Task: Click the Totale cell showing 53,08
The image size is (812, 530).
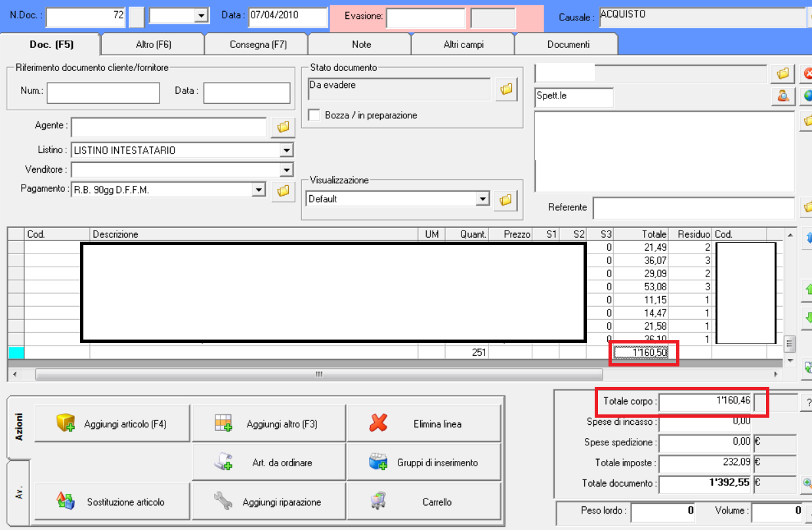Action: tap(641, 286)
